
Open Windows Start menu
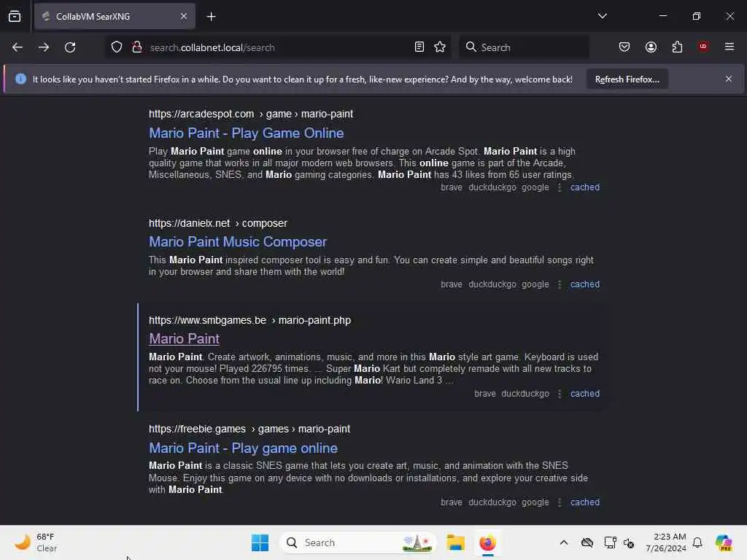click(260, 542)
